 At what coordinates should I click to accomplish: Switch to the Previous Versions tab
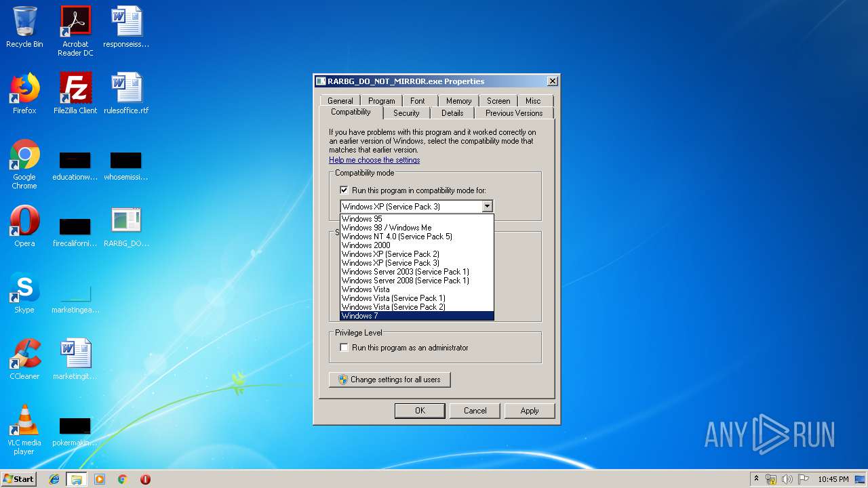coord(514,113)
